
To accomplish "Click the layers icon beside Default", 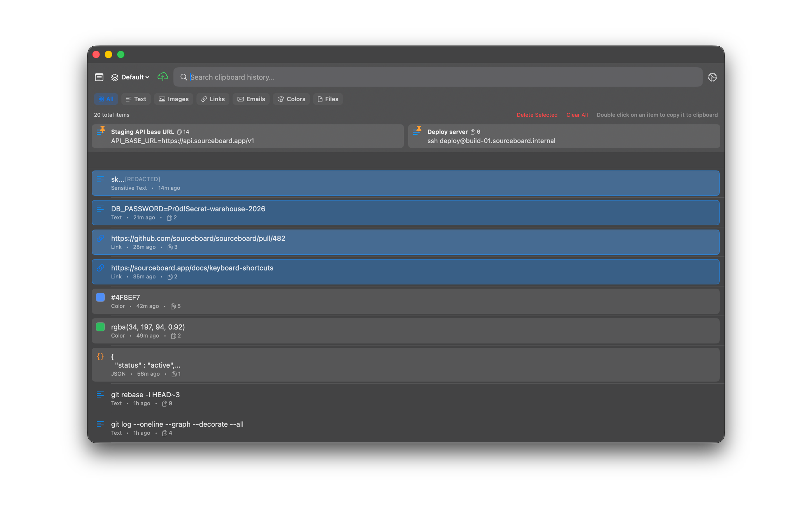I will pyautogui.click(x=115, y=77).
